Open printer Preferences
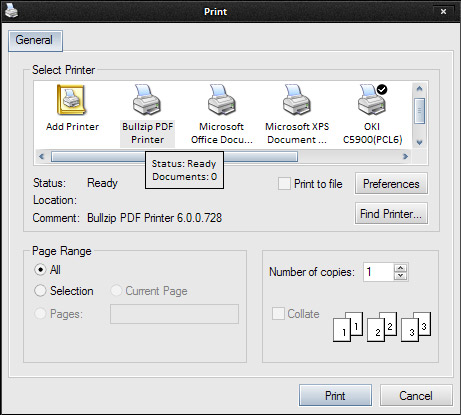 coord(391,184)
